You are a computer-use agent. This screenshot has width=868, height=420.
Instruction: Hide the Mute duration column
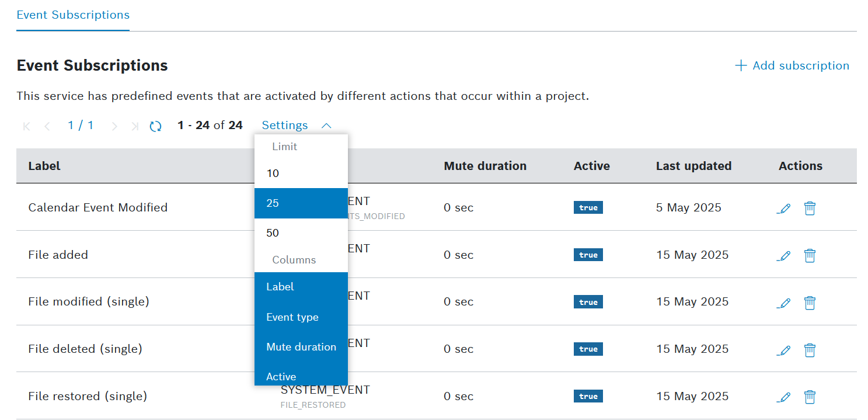click(x=301, y=347)
